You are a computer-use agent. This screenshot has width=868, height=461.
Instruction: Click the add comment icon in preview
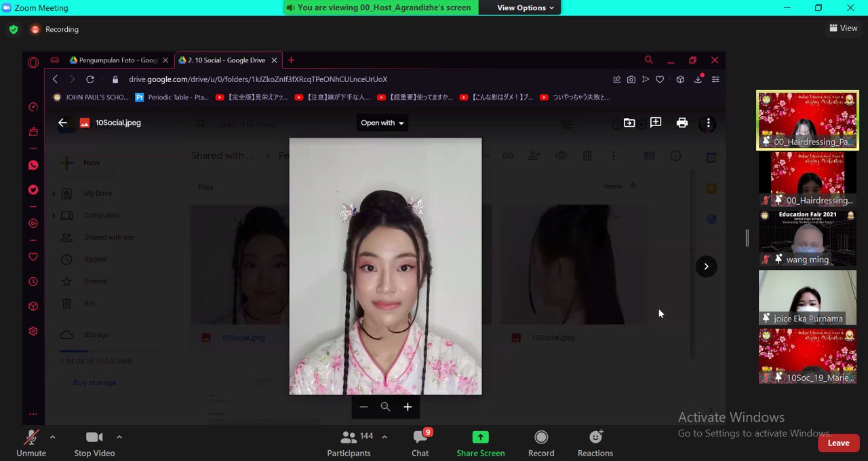point(656,123)
